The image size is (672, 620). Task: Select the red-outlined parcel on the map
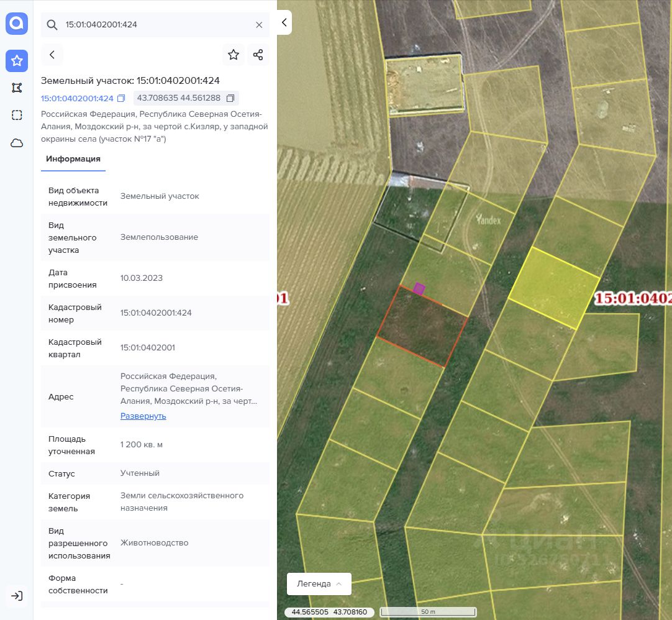(422, 327)
